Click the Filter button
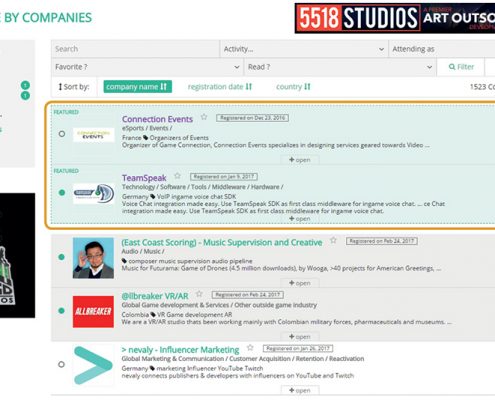Screen dimensions: 495x400 [461, 67]
